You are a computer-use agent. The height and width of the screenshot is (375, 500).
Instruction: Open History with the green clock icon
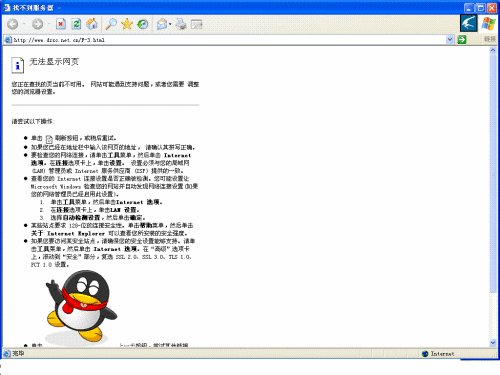(x=143, y=24)
